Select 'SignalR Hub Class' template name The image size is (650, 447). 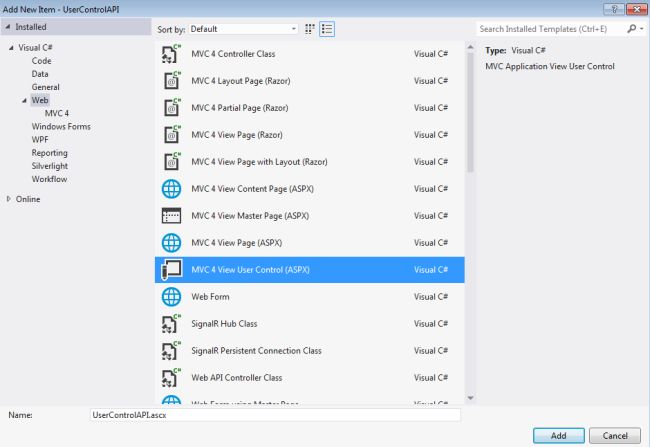pos(224,324)
